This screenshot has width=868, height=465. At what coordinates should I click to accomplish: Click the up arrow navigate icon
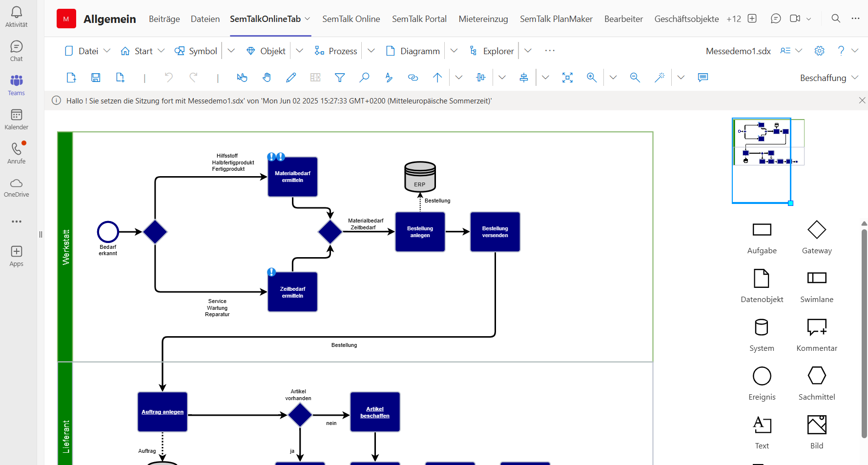tap(437, 77)
